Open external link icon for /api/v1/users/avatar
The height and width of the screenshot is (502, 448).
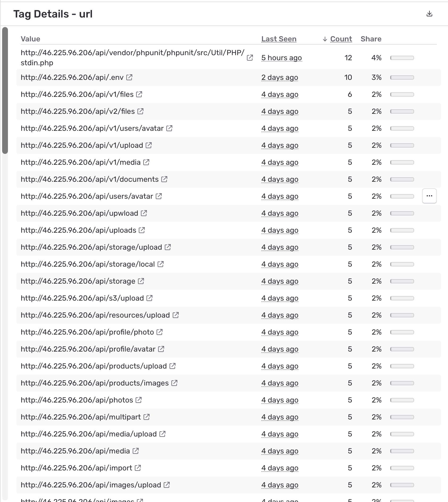click(x=169, y=128)
